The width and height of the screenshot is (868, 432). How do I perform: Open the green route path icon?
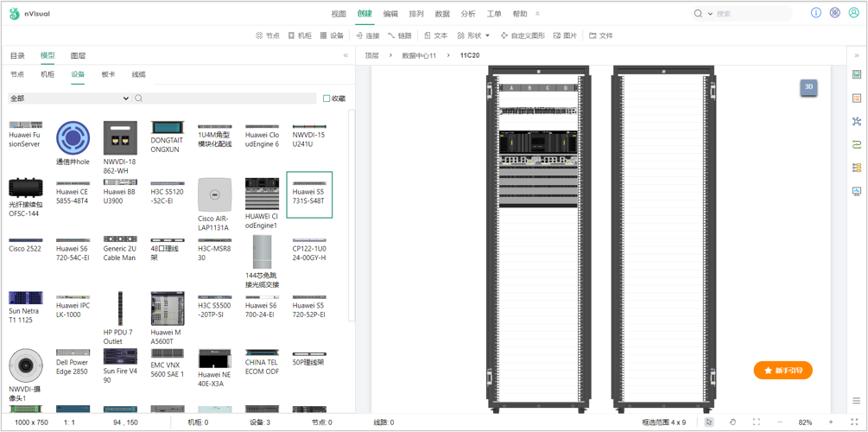pos(857,144)
